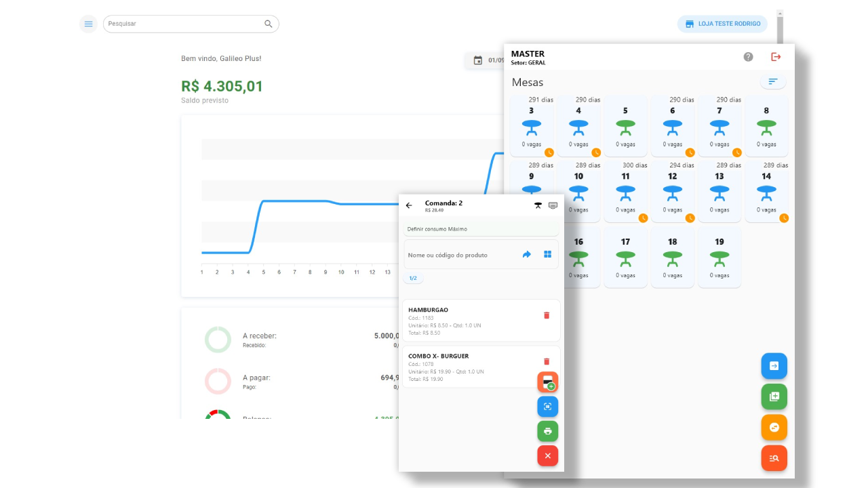Viewport: 868px width, 488px height.
Task: Click the green print floating button
Action: (548, 431)
